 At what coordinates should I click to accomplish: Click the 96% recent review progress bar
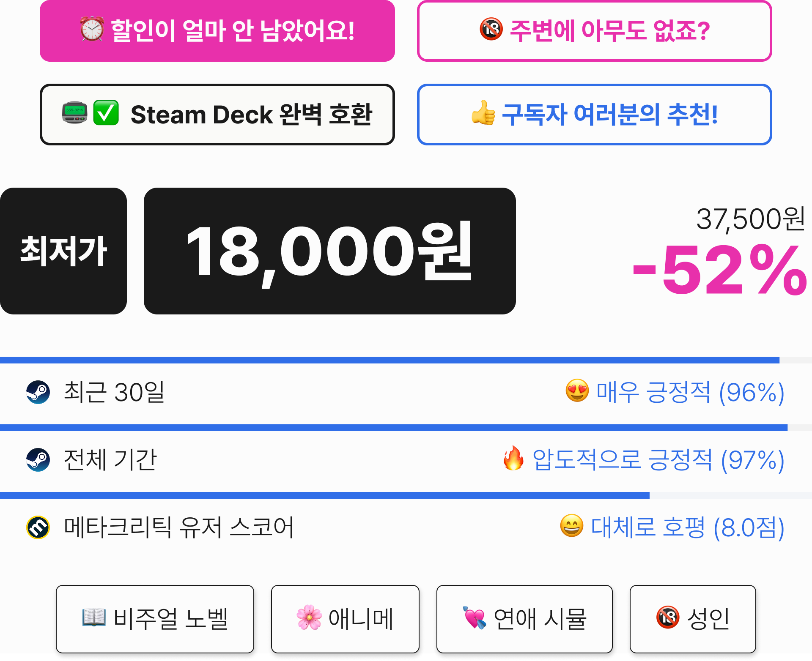pyautogui.click(x=406, y=360)
